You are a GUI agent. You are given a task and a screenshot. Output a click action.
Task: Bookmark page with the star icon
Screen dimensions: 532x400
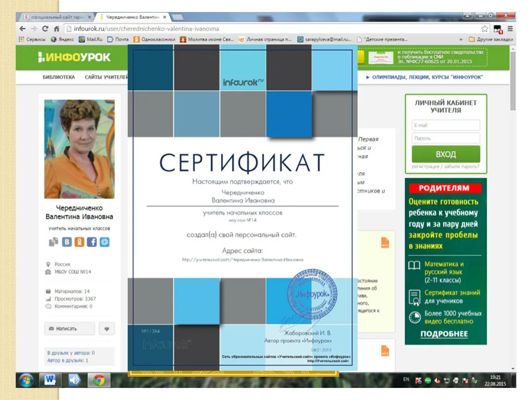[485, 29]
